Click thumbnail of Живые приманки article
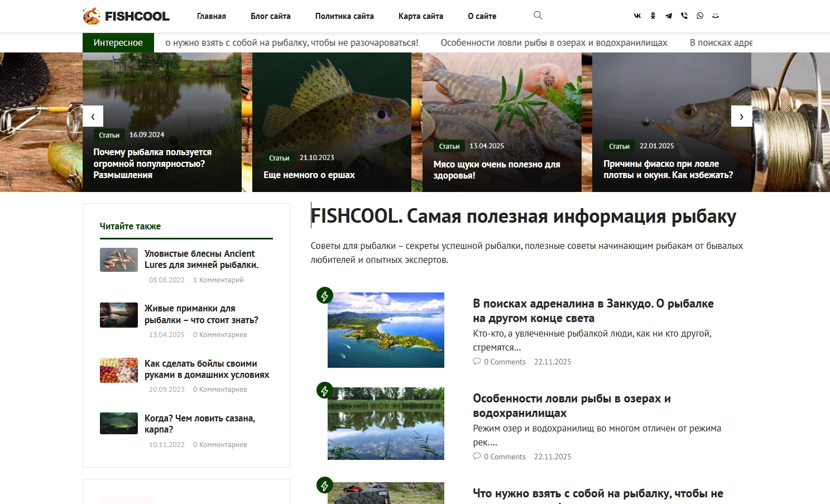Screen dimensions: 830x504 (119, 315)
